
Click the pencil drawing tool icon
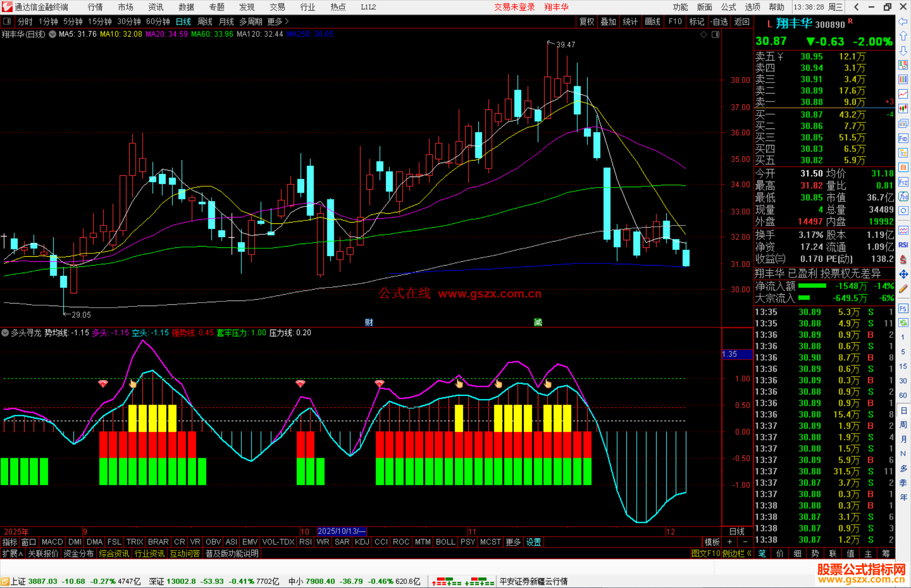click(903, 289)
